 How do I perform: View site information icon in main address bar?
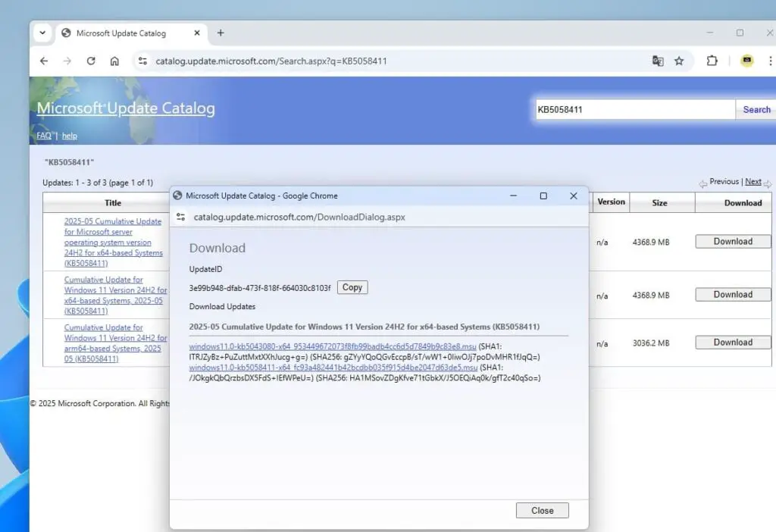pos(142,61)
